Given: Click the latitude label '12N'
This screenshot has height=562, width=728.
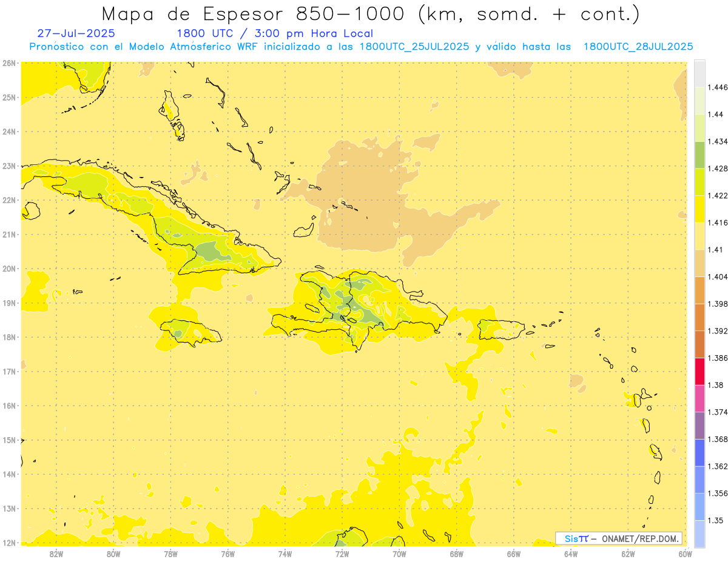Looking at the screenshot, I should coord(8,543).
